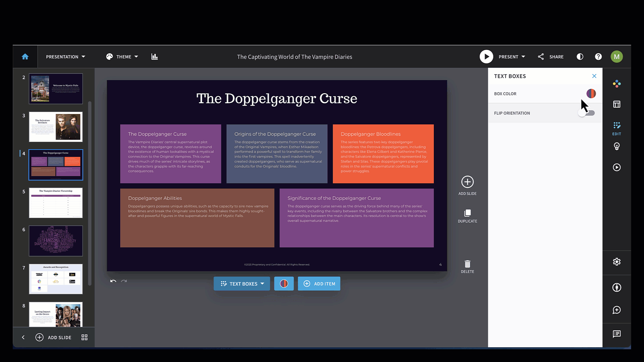This screenshot has height=362, width=644.
Task: Click the Add Item button
Action: [x=319, y=284]
